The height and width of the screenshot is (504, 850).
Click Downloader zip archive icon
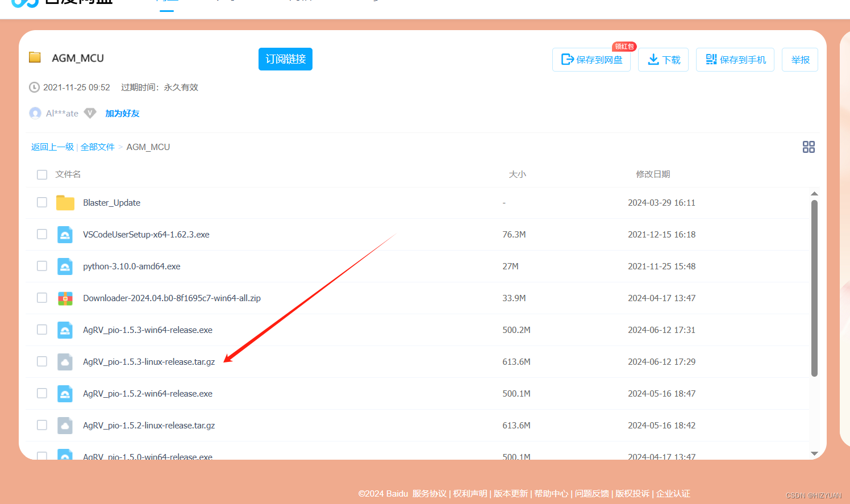coord(65,298)
